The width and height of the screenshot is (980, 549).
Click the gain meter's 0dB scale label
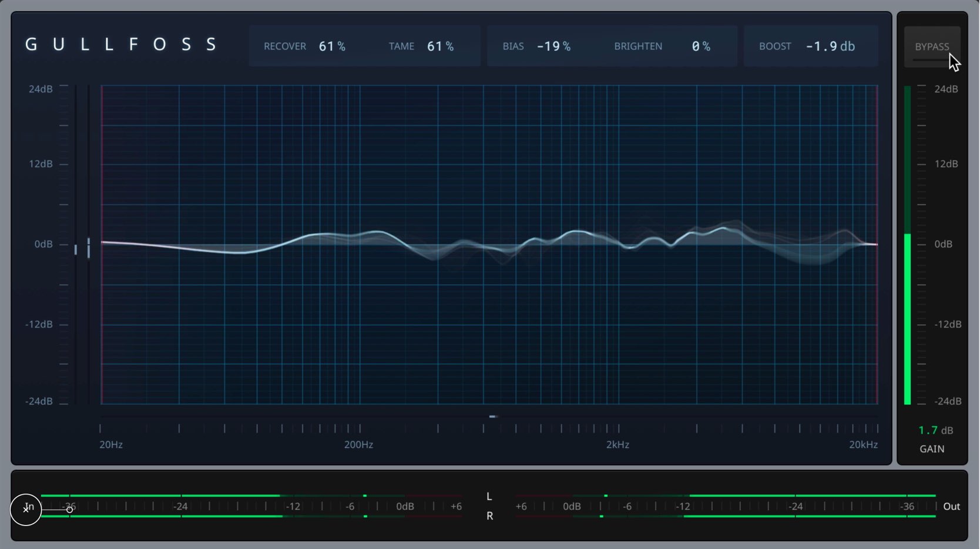[x=943, y=245]
